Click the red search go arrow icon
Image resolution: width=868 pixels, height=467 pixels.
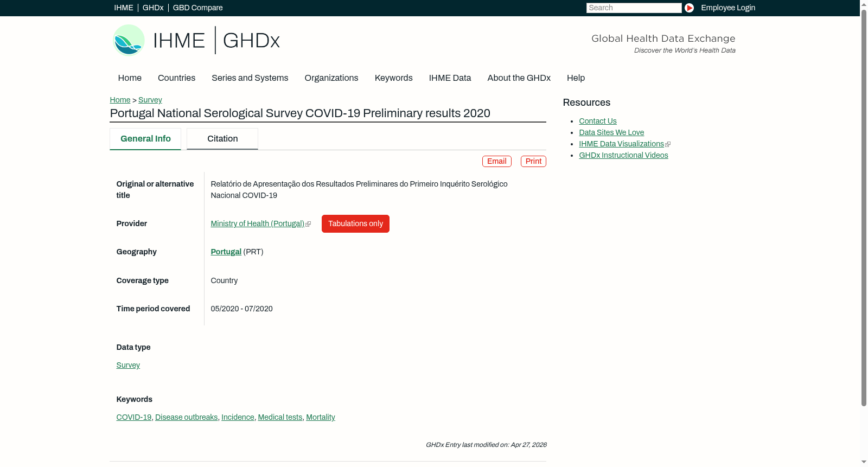pos(689,8)
